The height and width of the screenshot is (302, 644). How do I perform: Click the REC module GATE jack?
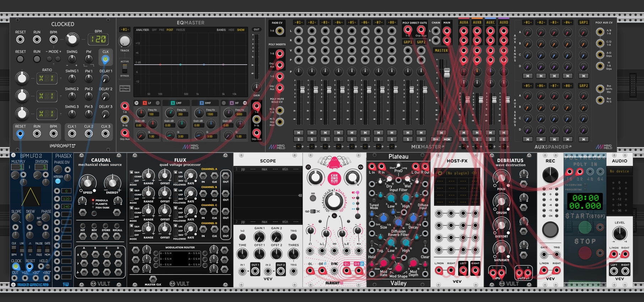click(544, 254)
